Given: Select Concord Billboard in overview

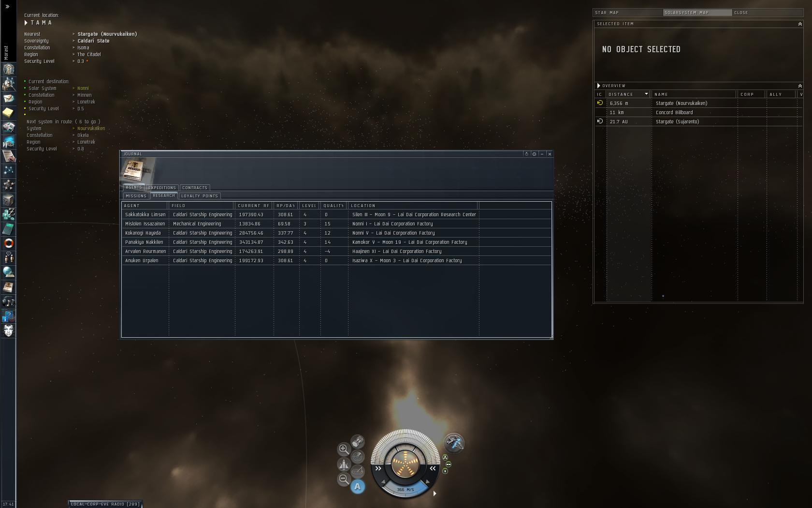Looking at the screenshot, I should point(698,112).
